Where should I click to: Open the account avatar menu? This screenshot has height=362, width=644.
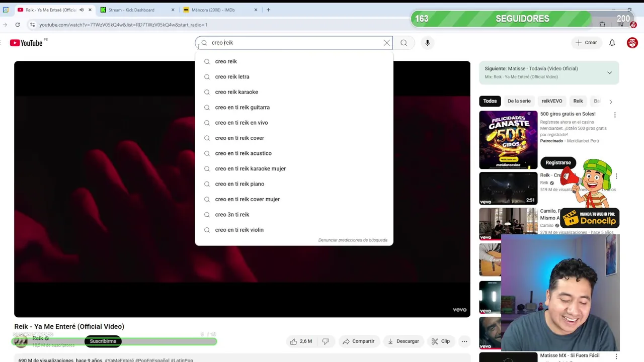pyautogui.click(x=632, y=43)
